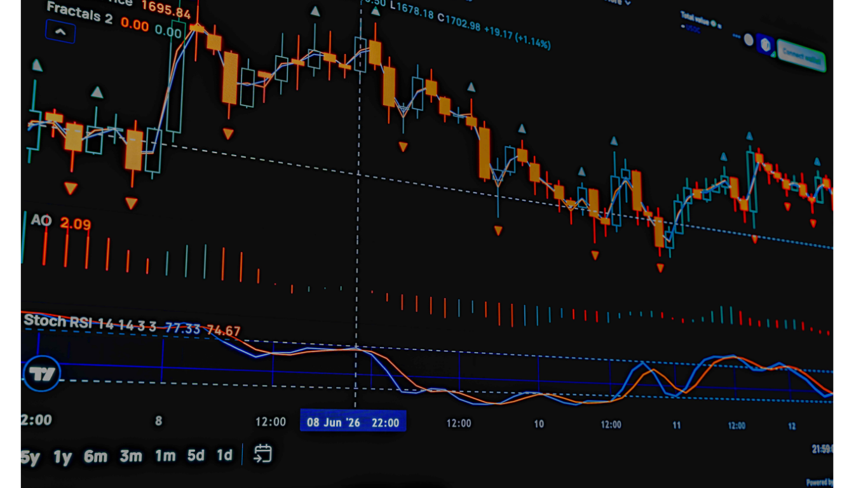868x488 pixels.
Task: Click the Stoch RSI value 74.67
Action: pyautogui.click(x=223, y=330)
